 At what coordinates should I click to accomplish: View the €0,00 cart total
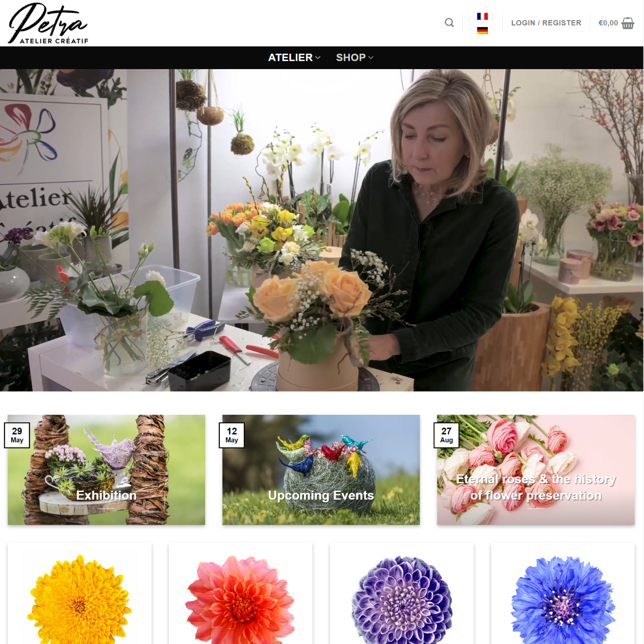click(x=608, y=23)
